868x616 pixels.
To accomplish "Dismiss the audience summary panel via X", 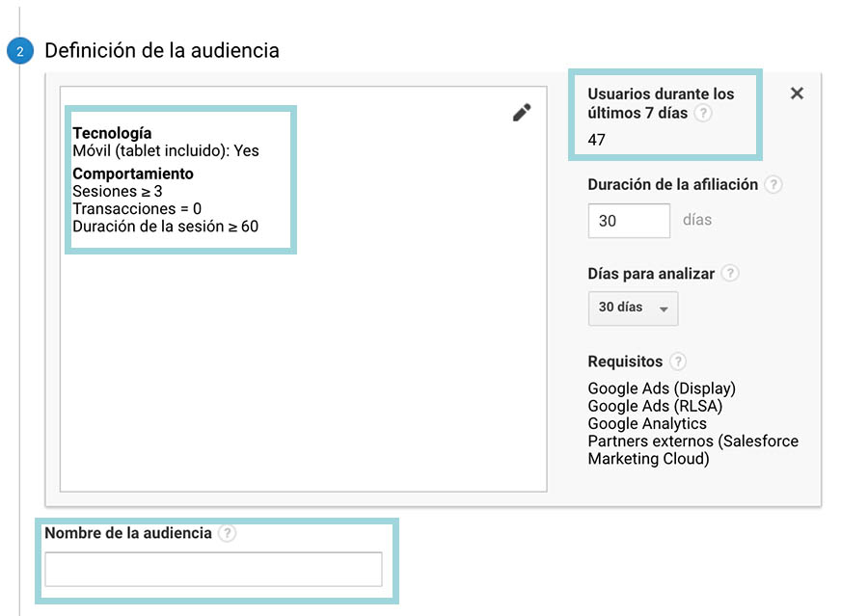I will coord(797,94).
